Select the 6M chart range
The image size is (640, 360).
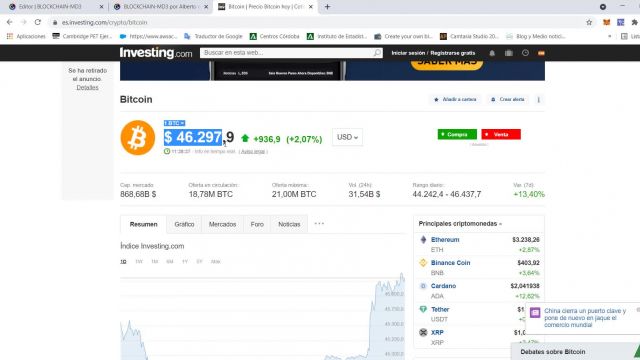coord(170,262)
